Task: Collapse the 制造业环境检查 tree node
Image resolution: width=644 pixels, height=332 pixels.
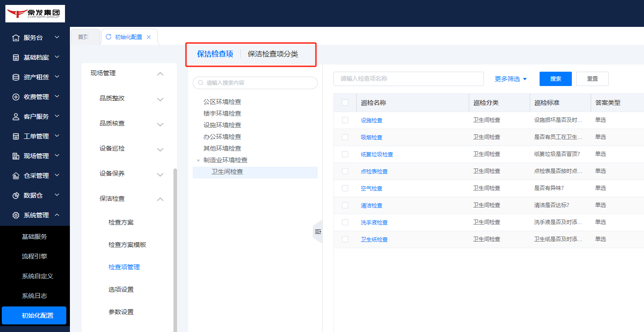Action: [x=198, y=160]
